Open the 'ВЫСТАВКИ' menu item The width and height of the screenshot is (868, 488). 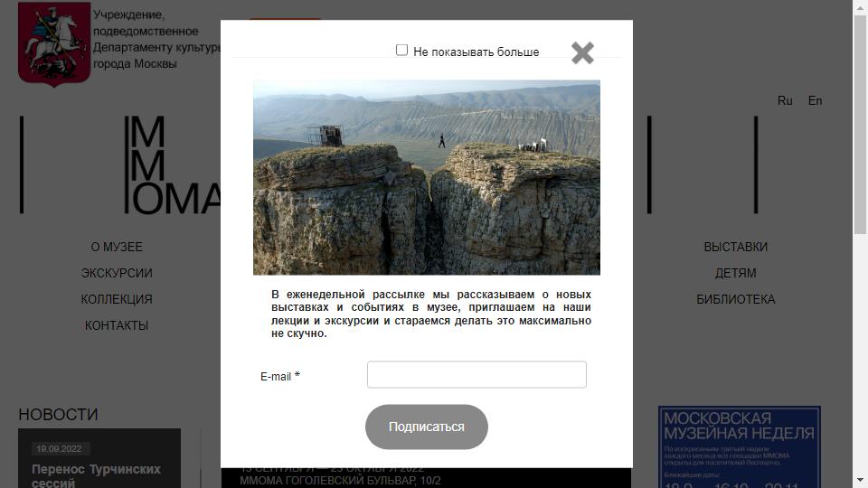736,247
